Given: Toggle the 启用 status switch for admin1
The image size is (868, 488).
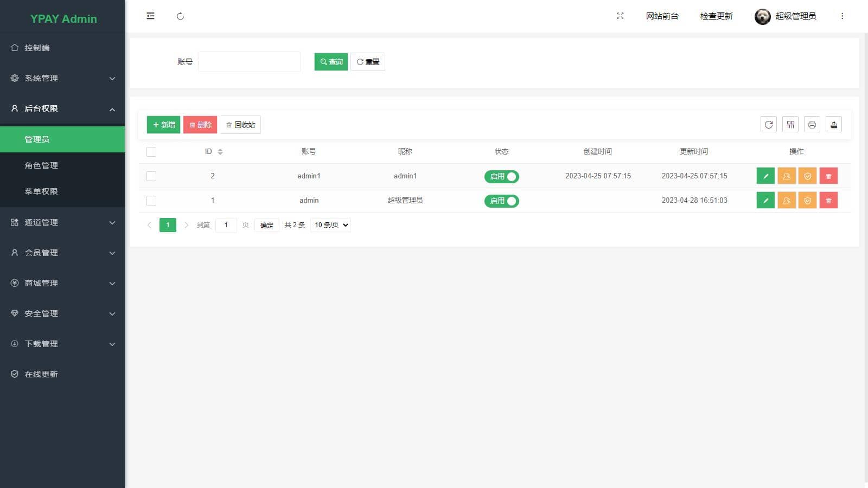Looking at the screenshot, I should (x=502, y=176).
